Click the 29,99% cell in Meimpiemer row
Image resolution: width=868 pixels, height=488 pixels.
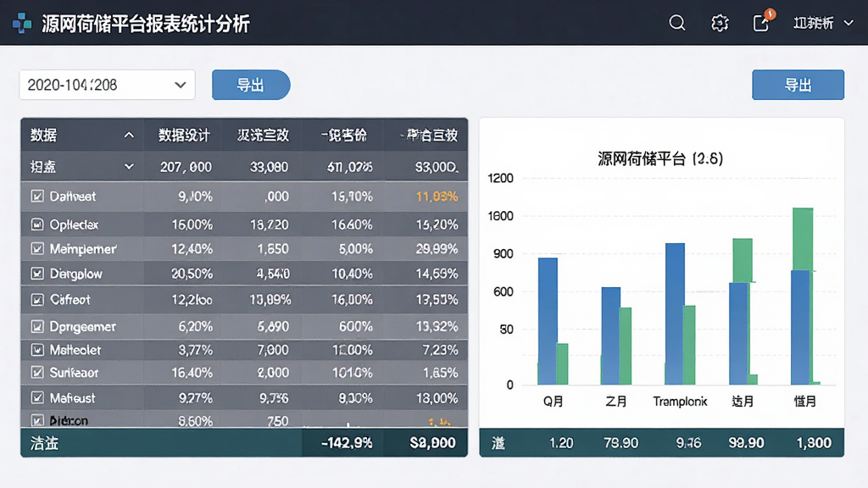point(437,249)
